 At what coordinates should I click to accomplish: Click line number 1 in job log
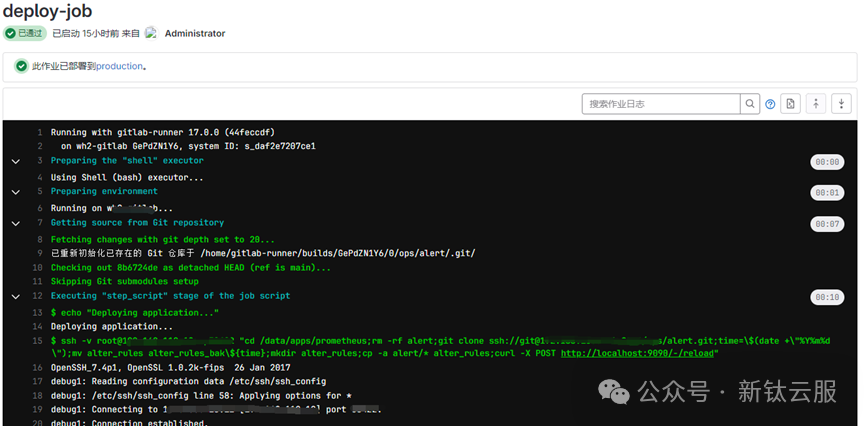point(40,133)
